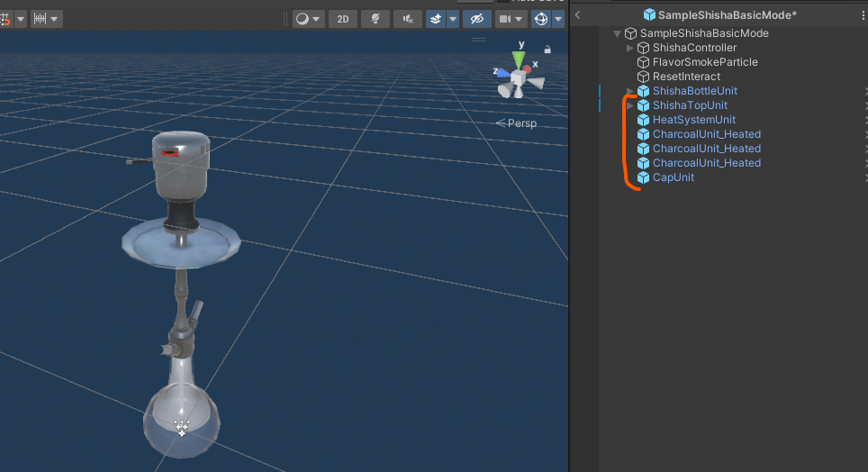Toggle 2D view mode

pyautogui.click(x=343, y=19)
